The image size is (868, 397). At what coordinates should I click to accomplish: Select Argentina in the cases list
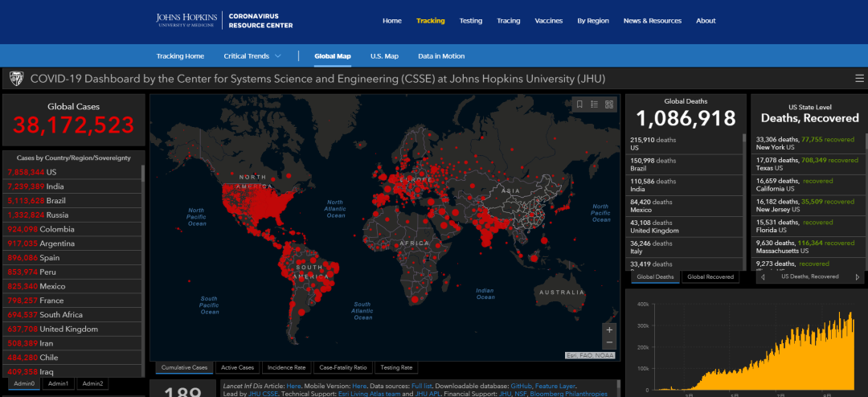(x=72, y=244)
